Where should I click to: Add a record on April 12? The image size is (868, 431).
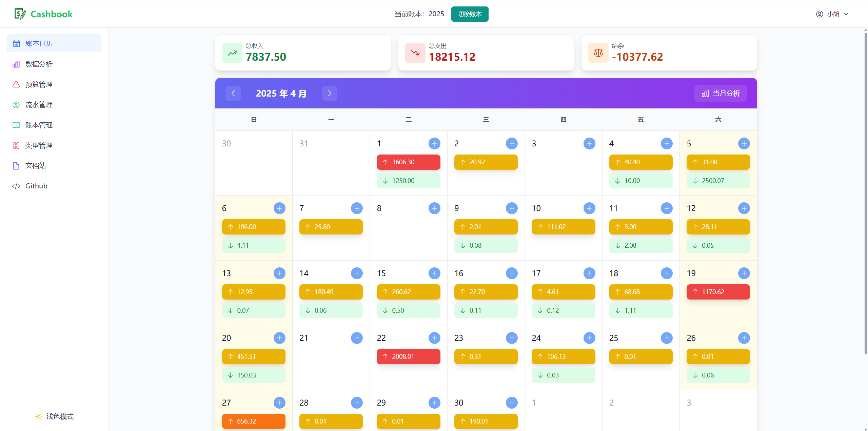pyautogui.click(x=744, y=208)
